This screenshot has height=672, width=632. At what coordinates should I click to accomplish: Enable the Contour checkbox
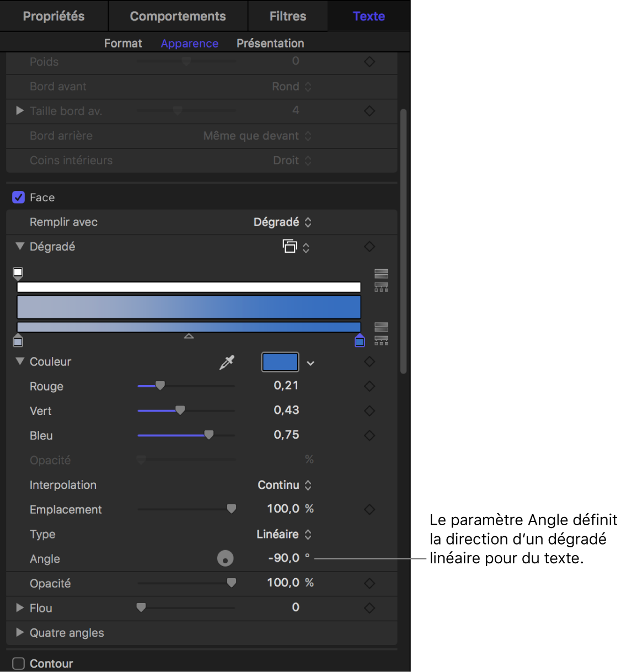(19, 664)
